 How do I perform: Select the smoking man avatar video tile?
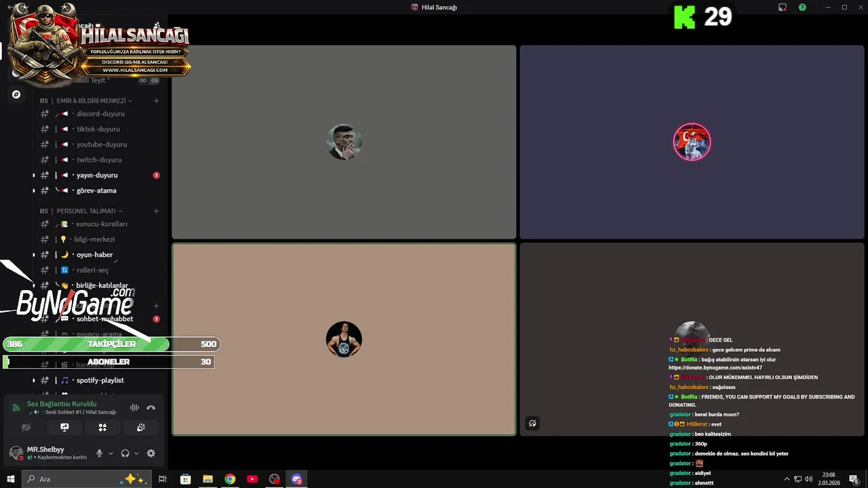pyautogui.click(x=344, y=142)
